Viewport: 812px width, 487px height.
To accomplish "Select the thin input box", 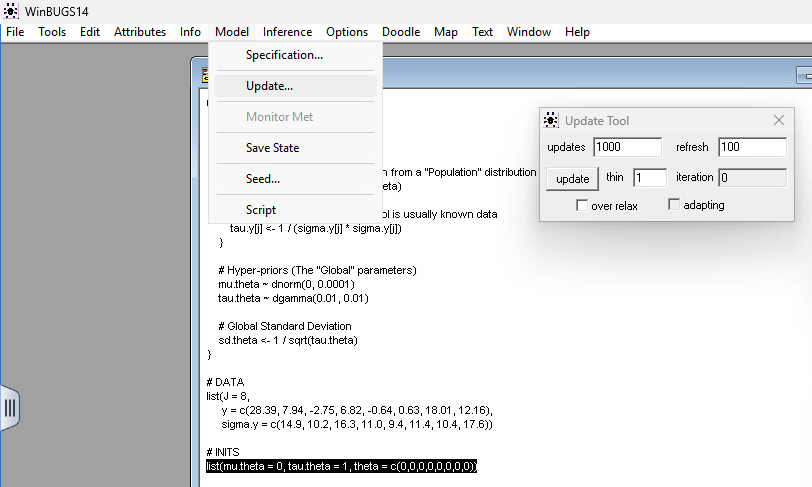I will 649,178.
